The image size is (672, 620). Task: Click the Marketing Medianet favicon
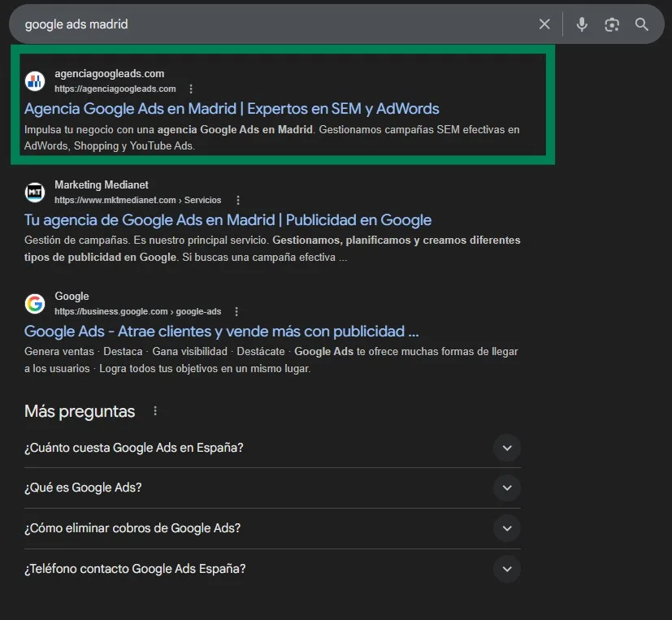pos(35,193)
